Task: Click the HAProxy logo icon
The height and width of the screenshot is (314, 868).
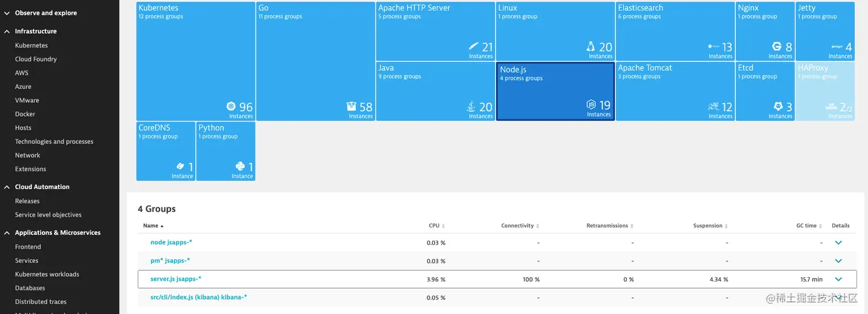Action: click(831, 107)
